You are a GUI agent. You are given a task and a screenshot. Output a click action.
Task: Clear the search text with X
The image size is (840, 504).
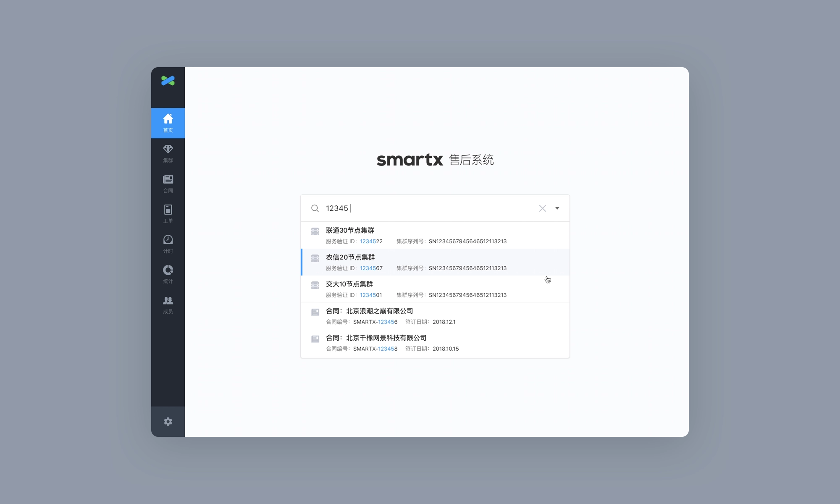542,208
